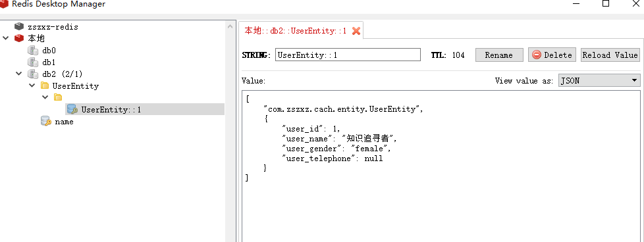Collapse the 本地 connection node
Viewport: 644px width, 242px height.
pyautogui.click(x=5, y=39)
